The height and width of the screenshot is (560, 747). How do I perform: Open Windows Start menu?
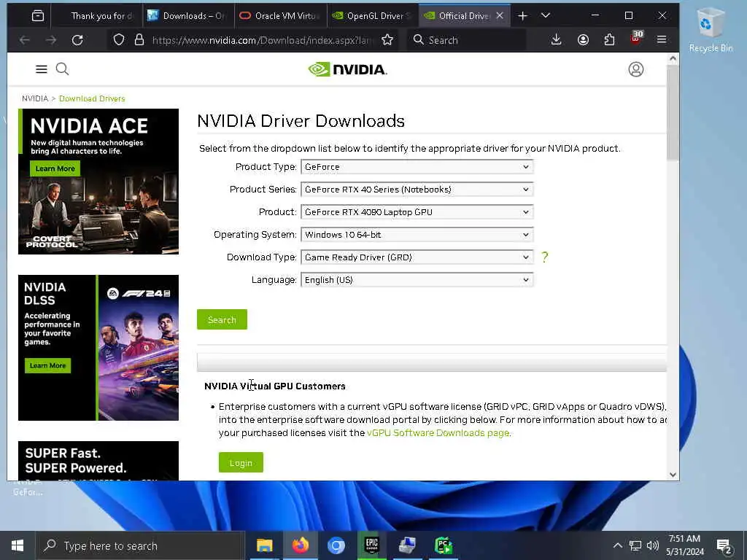pyautogui.click(x=18, y=545)
